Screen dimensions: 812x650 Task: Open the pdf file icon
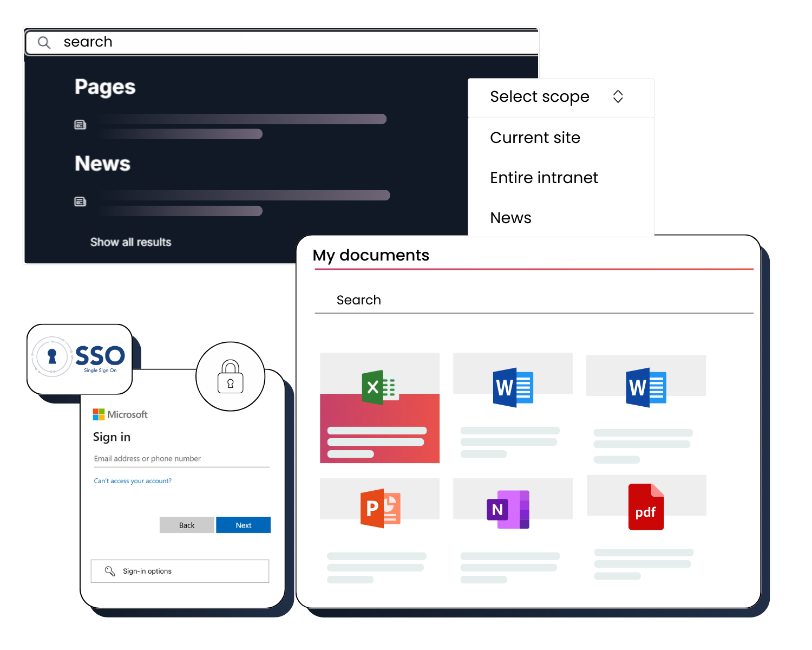pos(646,506)
